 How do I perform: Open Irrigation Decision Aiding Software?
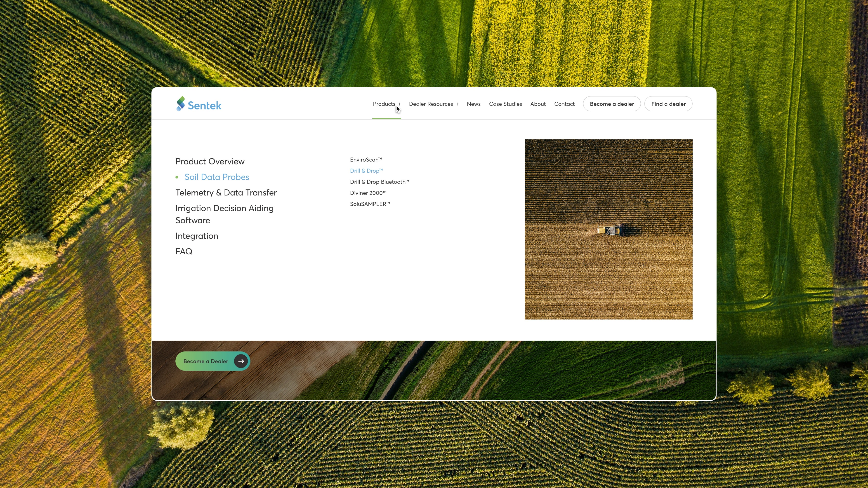tap(224, 214)
